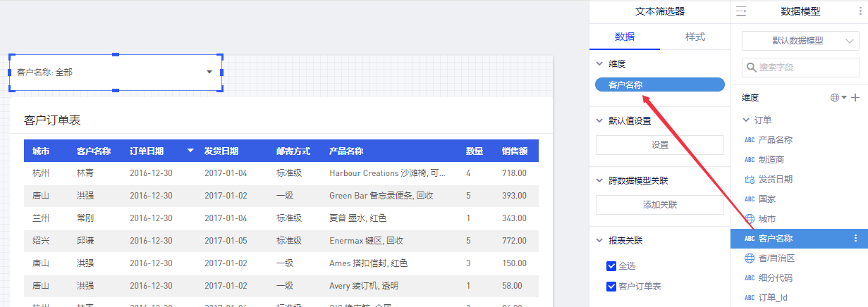868x307 pixels.
Task: Collapse the 订单 tree node
Action: pos(746,120)
